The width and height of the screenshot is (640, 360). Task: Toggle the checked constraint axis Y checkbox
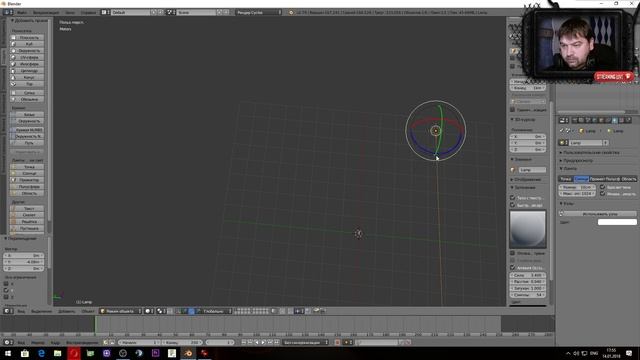(6, 290)
